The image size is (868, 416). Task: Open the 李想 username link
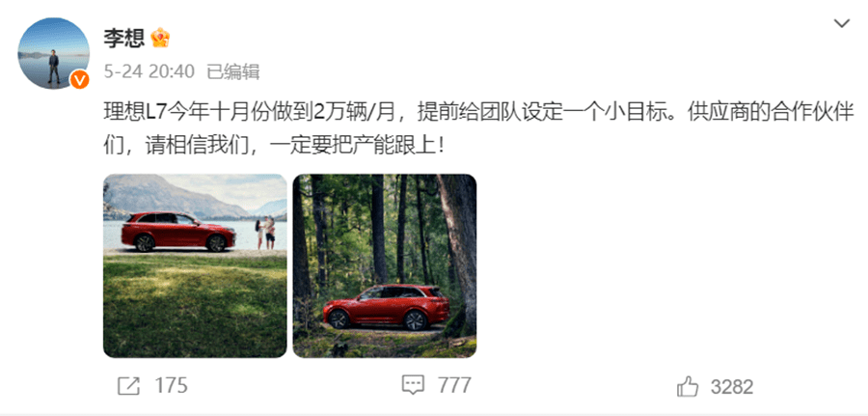[x=123, y=38]
